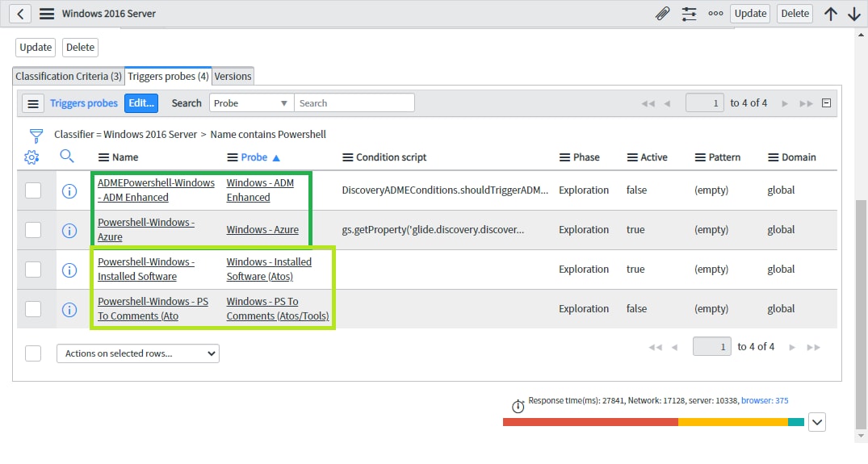The width and height of the screenshot is (868, 464).
Task: Go to next record down arrow
Action: pyautogui.click(x=854, y=14)
